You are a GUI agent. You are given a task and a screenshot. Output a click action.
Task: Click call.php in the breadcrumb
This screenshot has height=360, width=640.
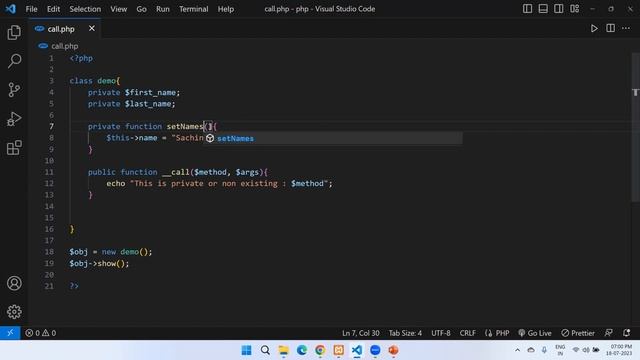(x=64, y=46)
